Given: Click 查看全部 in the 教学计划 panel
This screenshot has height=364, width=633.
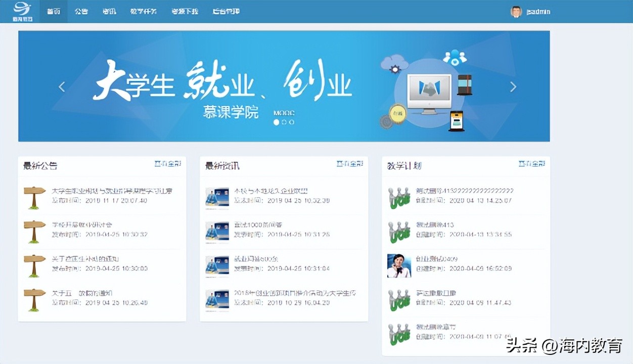Looking at the screenshot, I should click(x=532, y=163).
